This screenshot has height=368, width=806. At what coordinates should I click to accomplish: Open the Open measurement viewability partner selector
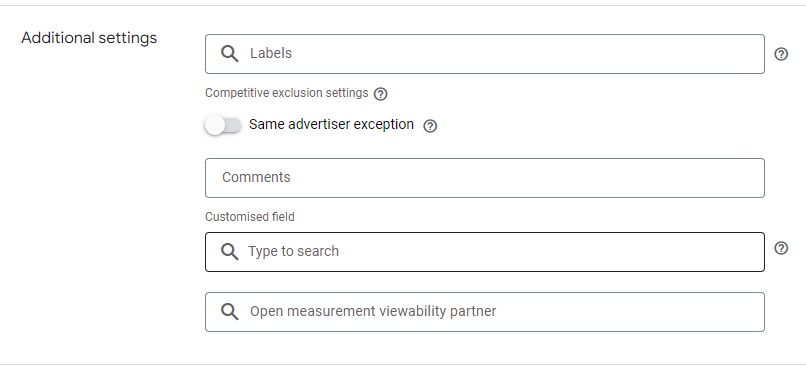point(485,312)
